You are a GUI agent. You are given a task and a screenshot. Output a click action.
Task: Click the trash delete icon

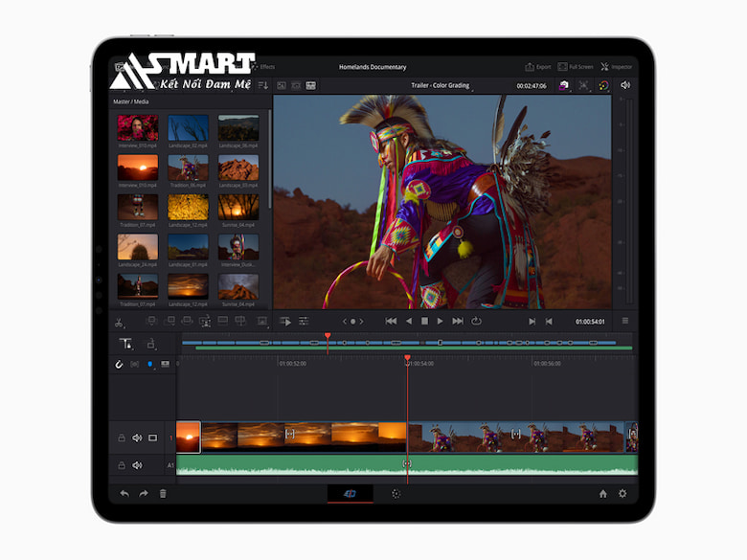pyautogui.click(x=163, y=493)
